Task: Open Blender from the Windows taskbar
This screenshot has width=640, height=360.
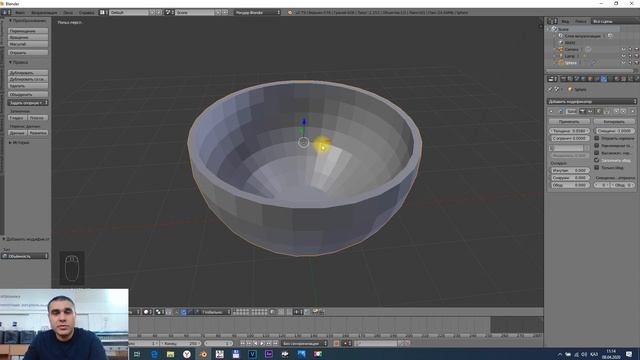Action: (x=203, y=354)
